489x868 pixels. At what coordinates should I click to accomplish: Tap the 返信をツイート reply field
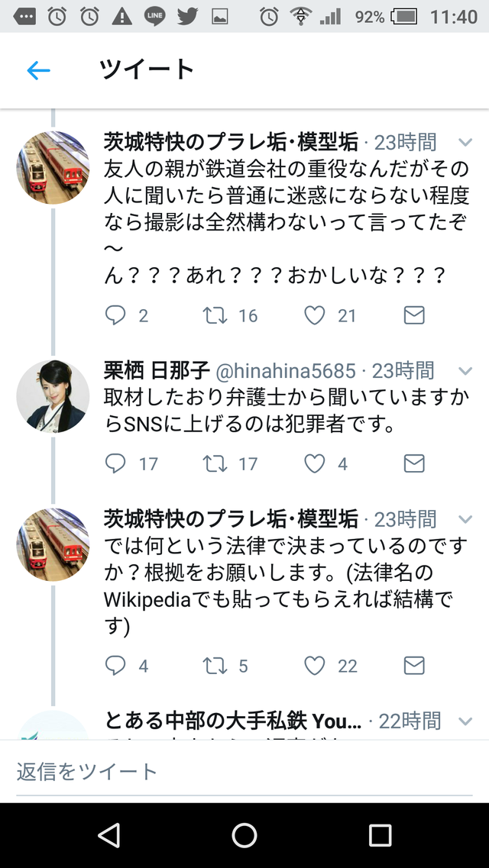coord(244,772)
